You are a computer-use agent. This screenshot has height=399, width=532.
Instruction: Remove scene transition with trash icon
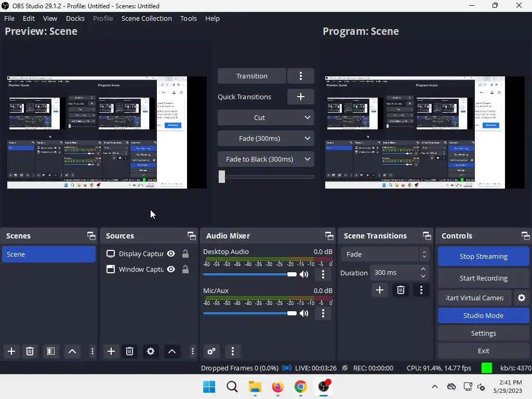(x=401, y=290)
